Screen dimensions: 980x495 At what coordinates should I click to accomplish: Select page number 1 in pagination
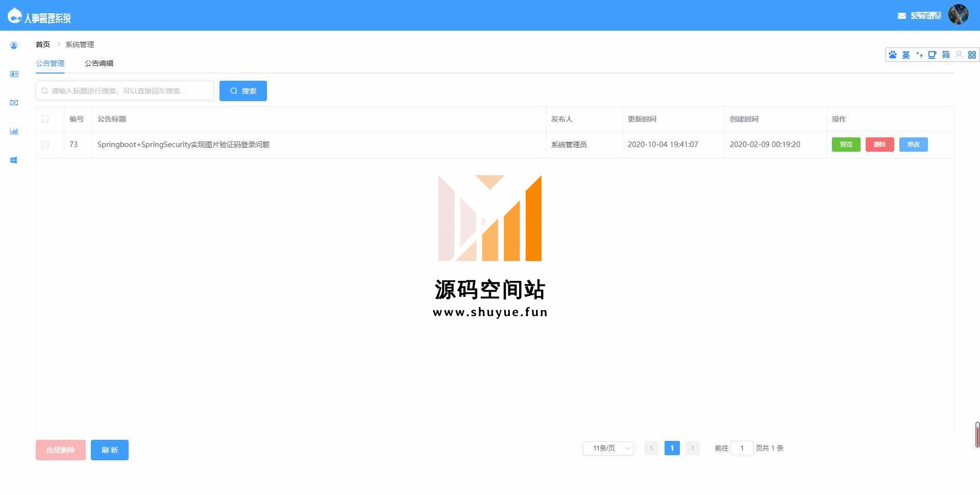click(672, 448)
